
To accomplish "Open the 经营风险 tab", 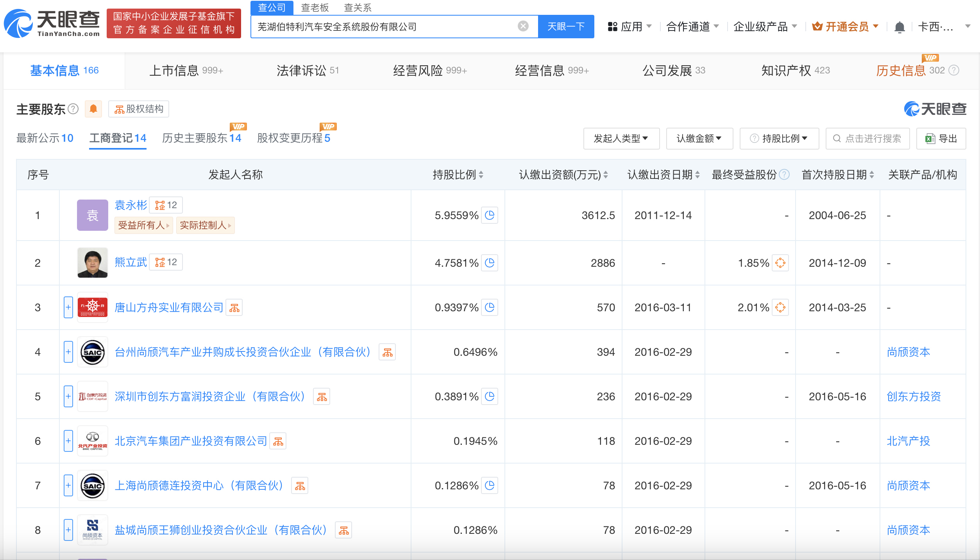I will click(x=430, y=71).
